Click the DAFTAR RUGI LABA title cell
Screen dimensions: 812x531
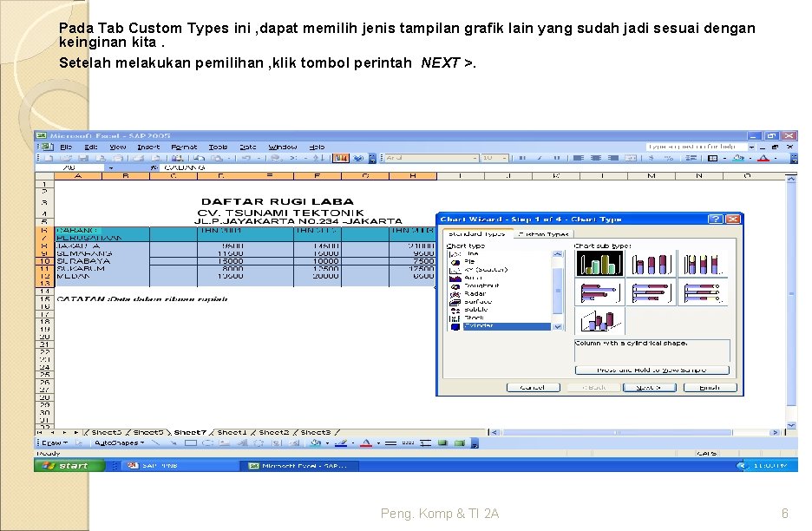click(x=278, y=201)
